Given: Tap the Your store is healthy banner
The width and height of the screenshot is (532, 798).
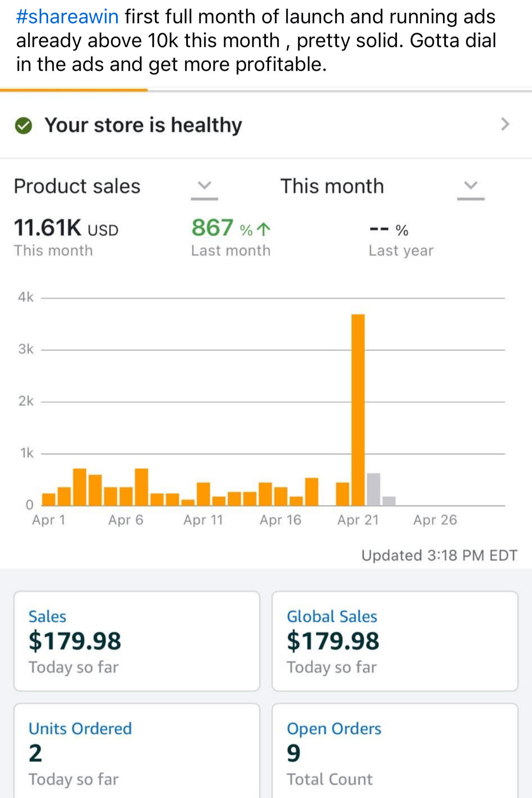Looking at the screenshot, I should 143,125.
